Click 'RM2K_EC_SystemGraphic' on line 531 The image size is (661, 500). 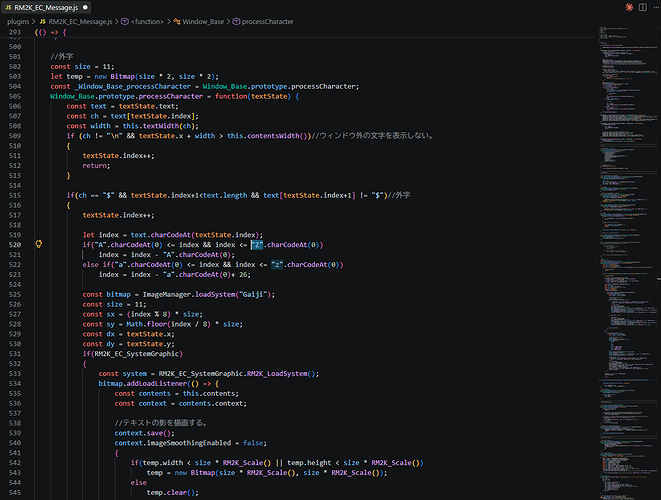(x=137, y=354)
